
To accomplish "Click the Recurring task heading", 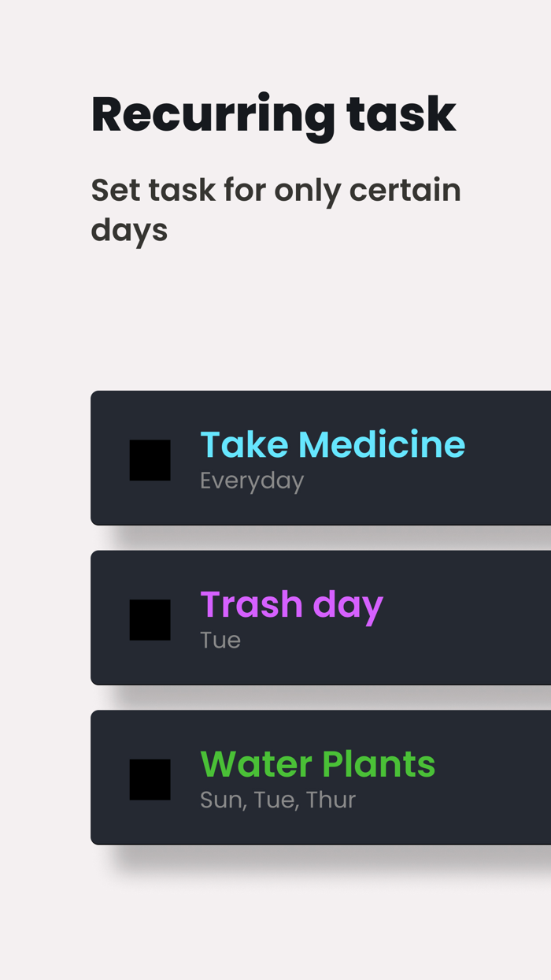I will click(x=274, y=113).
